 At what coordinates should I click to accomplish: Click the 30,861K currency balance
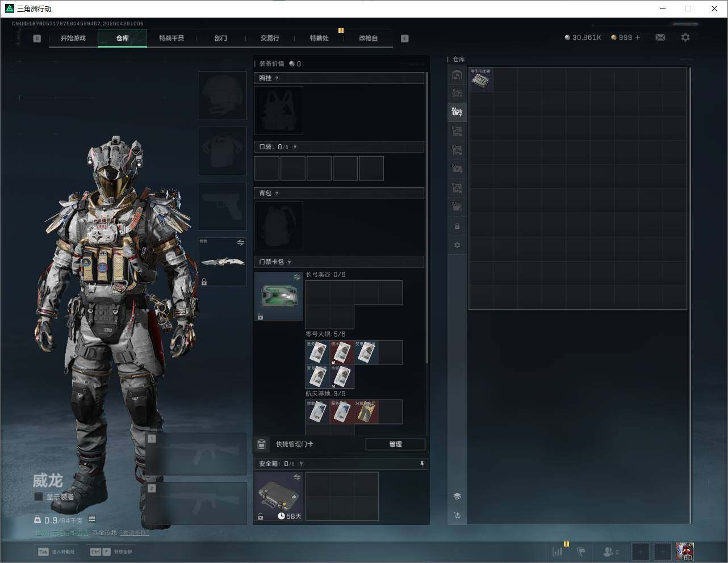pyautogui.click(x=583, y=37)
